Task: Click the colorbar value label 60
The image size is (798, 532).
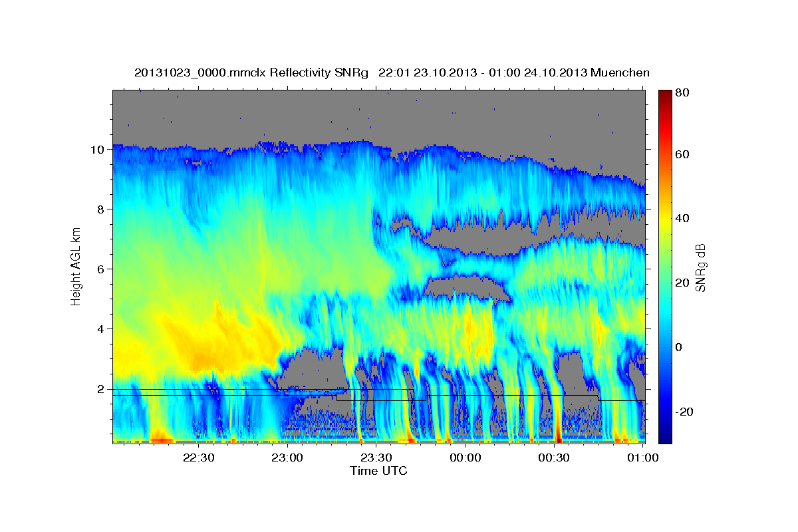Action: click(684, 154)
